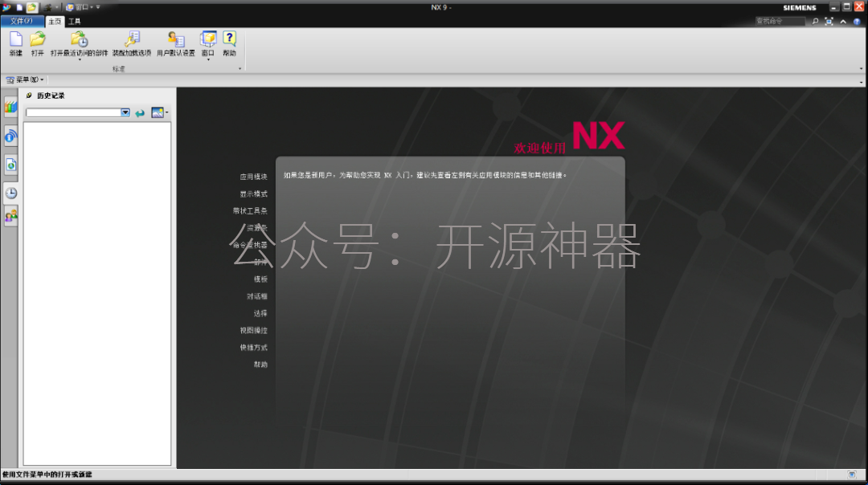Select 视图操控 on welcome page
This screenshot has height=485, width=868.
tap(253, 331)
